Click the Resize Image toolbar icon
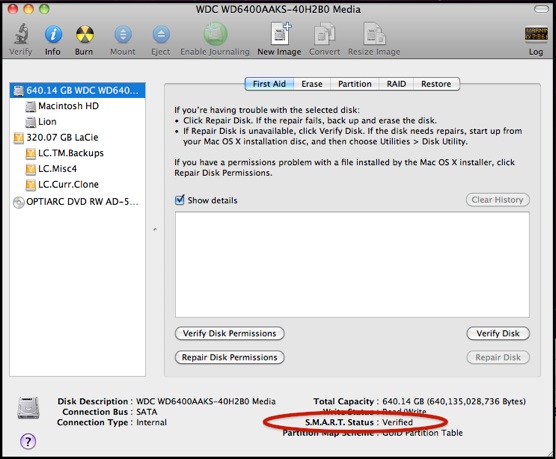Screen dimensions: 556x459 point(374,34)
